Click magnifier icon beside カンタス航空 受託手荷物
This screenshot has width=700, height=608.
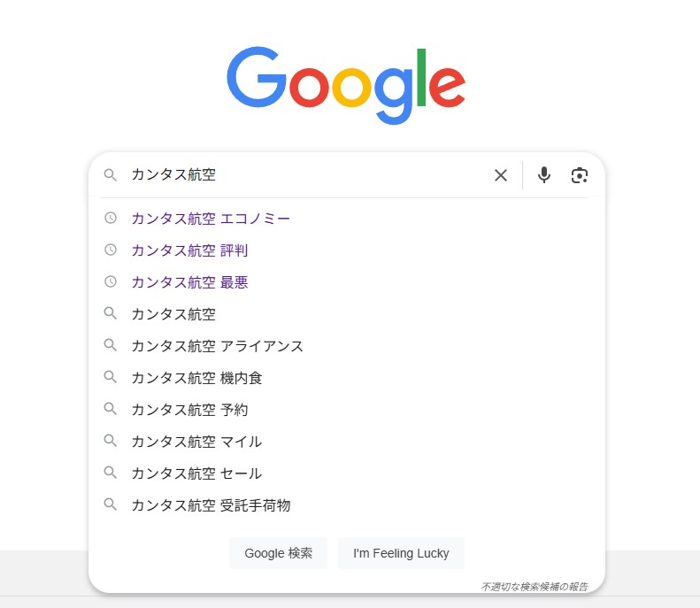[110, 504]
